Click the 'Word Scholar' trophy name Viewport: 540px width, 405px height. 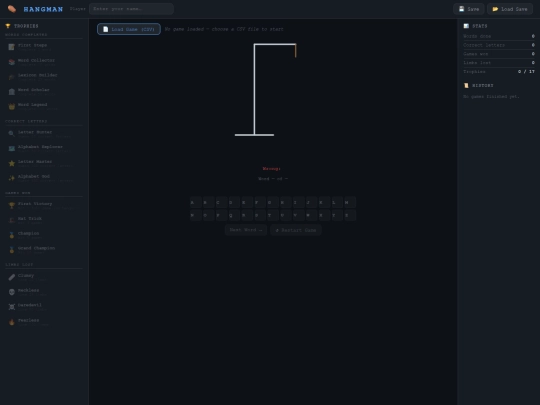(33, 90)
